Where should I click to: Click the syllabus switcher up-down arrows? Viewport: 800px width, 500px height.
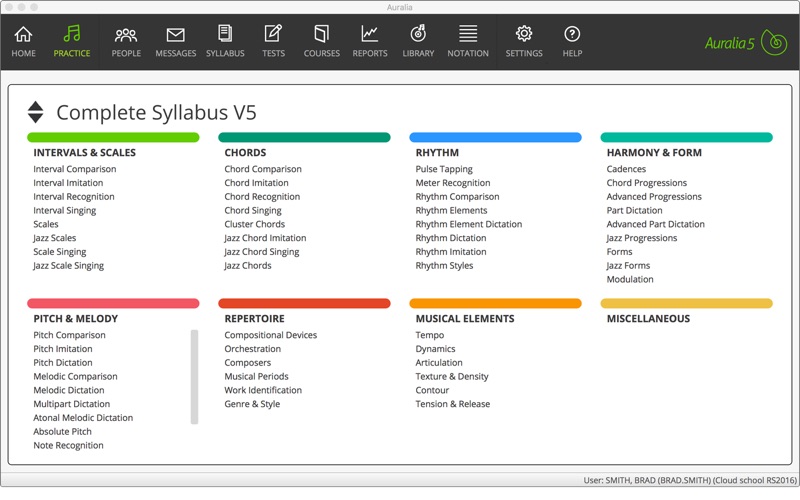(35, 112)
